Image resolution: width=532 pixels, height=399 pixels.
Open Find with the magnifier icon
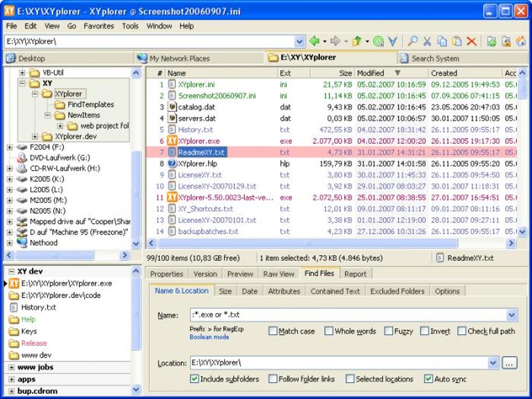412,41
